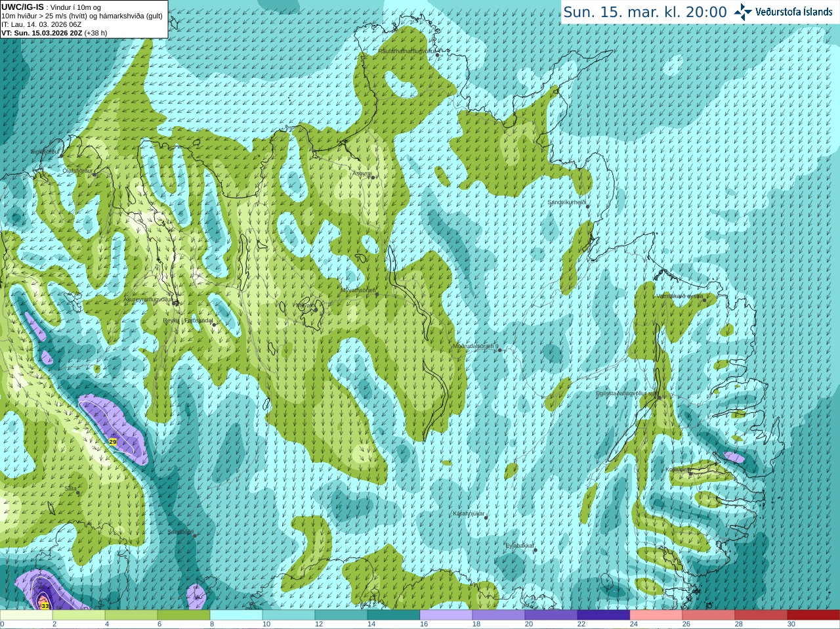Screen dimensions: 840x629
Task: Click the UWC/IG-IS model label
Action: click(22, 7)
